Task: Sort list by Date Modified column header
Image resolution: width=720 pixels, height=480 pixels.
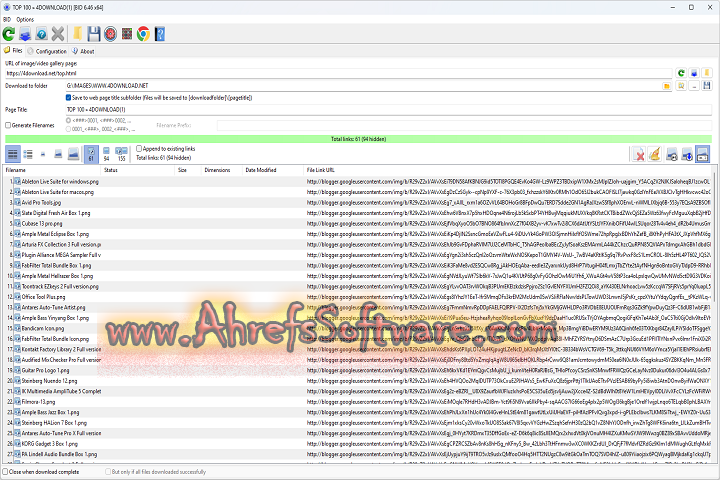Action: 258,170
